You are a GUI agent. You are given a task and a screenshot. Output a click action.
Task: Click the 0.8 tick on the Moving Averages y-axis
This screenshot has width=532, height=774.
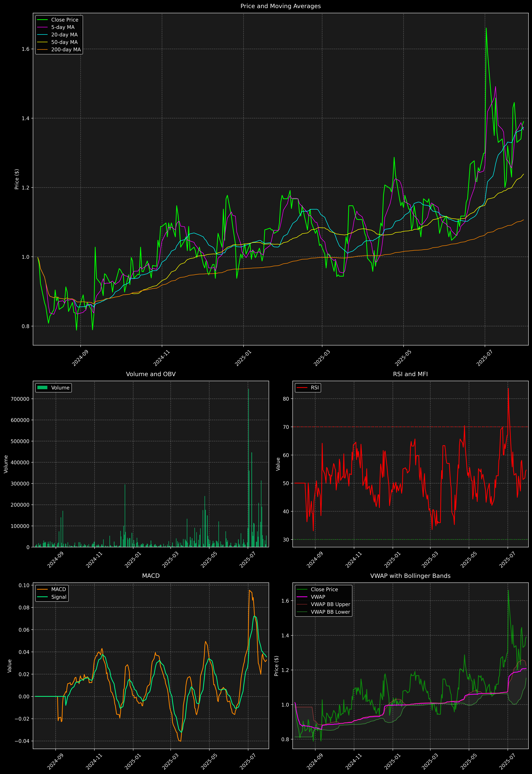coord(26,326)
